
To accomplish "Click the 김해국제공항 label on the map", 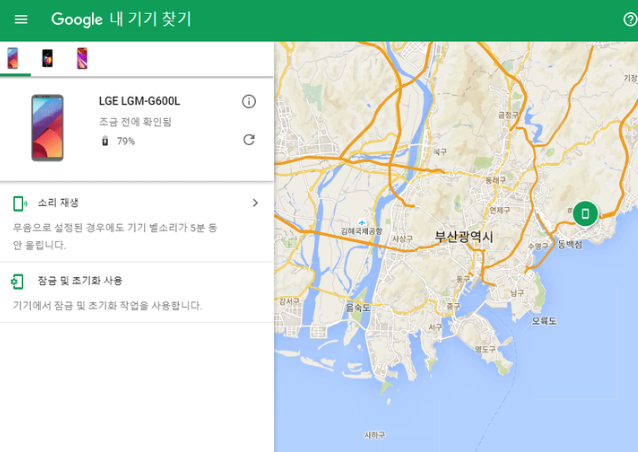I will [x=361, y=231].
